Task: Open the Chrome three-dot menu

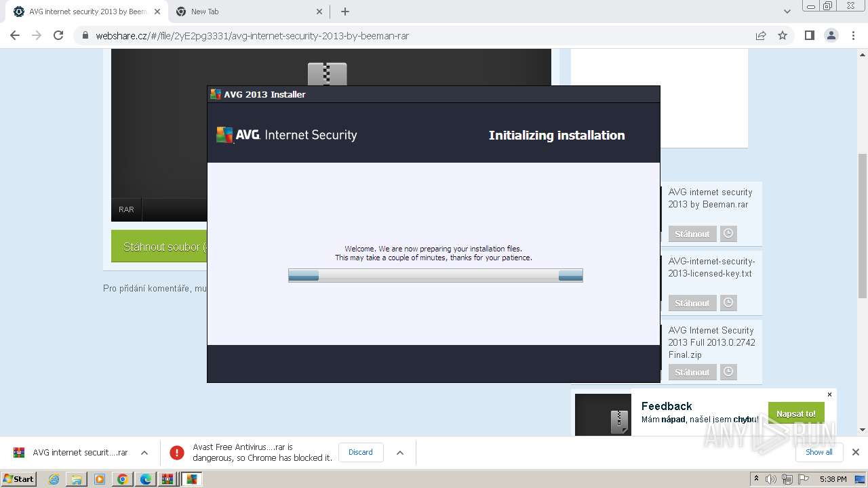Action: pos(853,35)
